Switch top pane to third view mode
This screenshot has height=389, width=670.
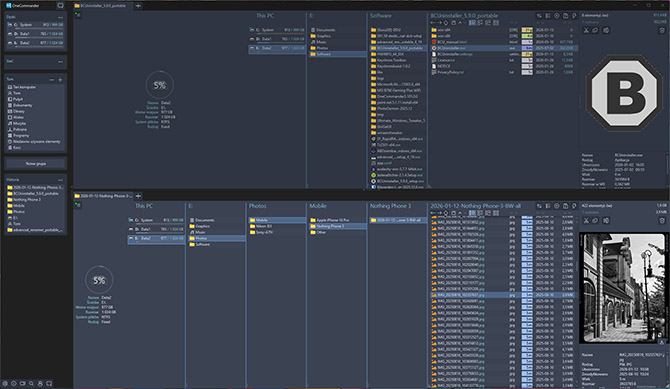click(x=488, y=22)
